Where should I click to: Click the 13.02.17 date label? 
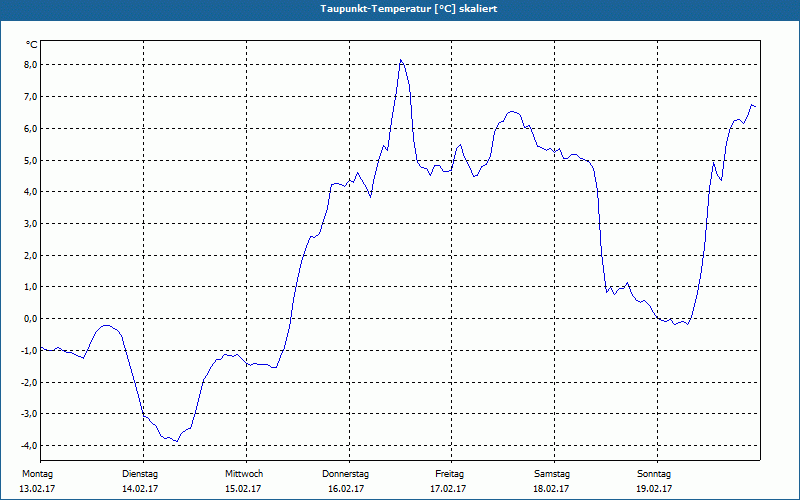(37, 489)
